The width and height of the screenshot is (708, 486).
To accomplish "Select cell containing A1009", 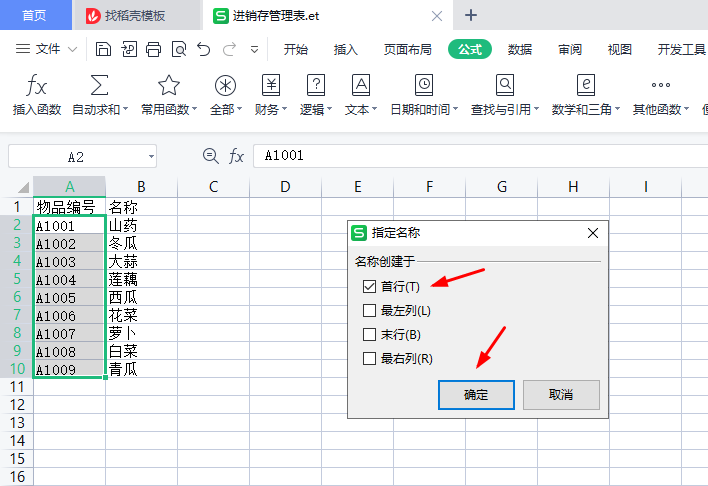I will pos(69,369).
